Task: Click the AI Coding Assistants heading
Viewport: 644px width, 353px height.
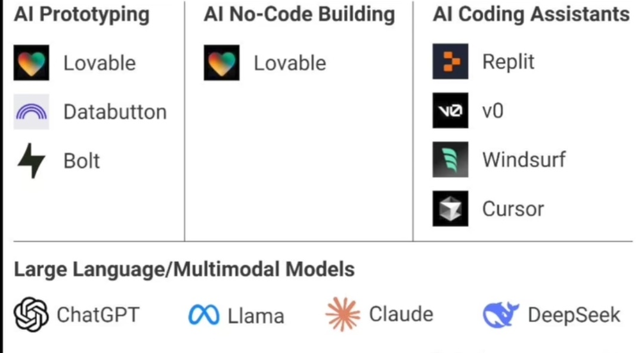Action: [531, 14]
